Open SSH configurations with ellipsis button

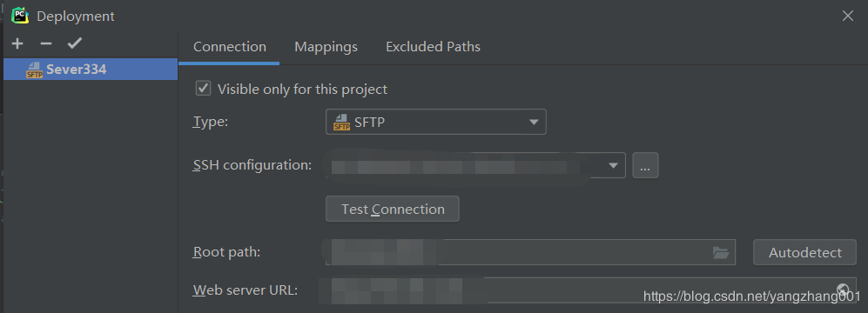[645, 165]
